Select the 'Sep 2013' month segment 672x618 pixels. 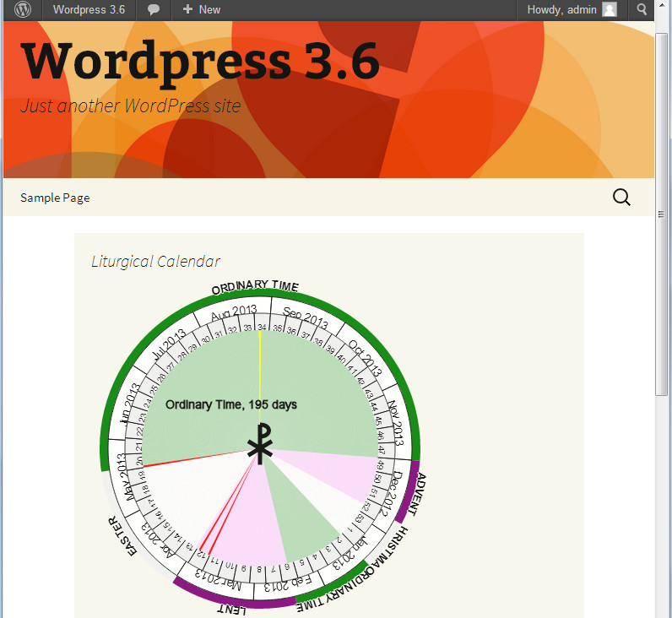[306, 317]
